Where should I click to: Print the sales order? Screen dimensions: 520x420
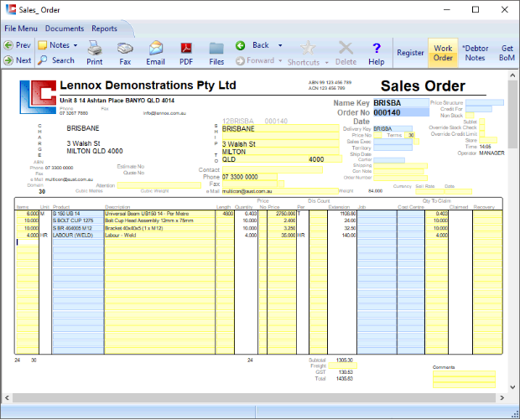point(95,53)
